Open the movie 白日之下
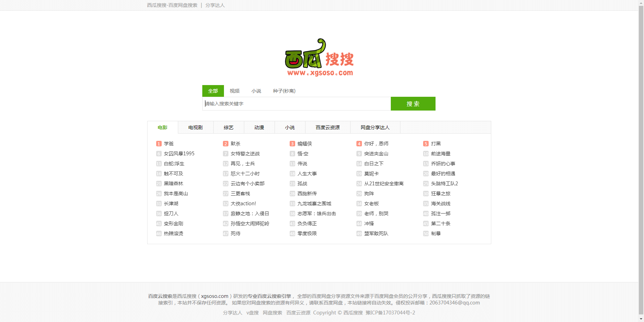 [374, 164]
